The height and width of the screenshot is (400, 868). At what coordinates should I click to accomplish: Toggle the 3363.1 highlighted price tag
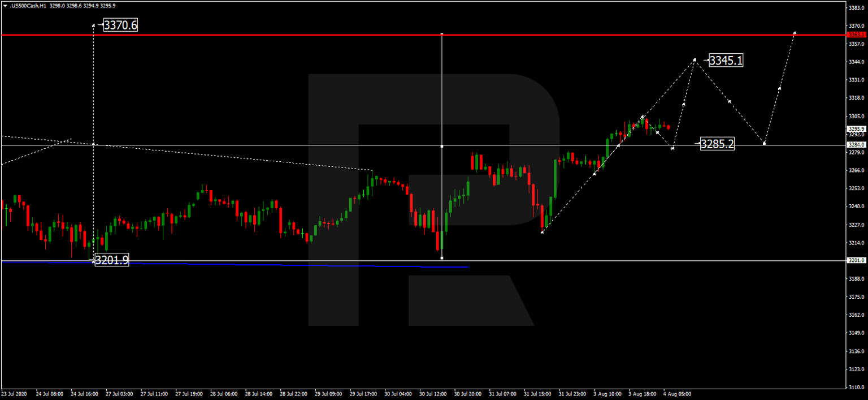(x=857, y=34)
